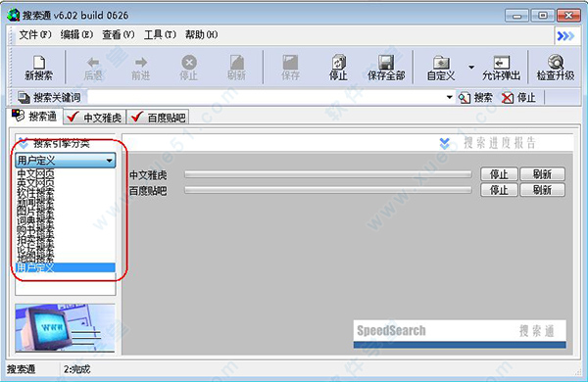
Task: Click the 搜索 button on the search bar
Action: tap(475, 98)
